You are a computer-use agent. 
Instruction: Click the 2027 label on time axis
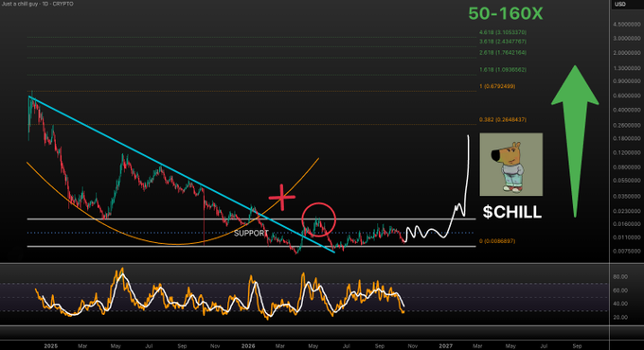coord(446,346)
